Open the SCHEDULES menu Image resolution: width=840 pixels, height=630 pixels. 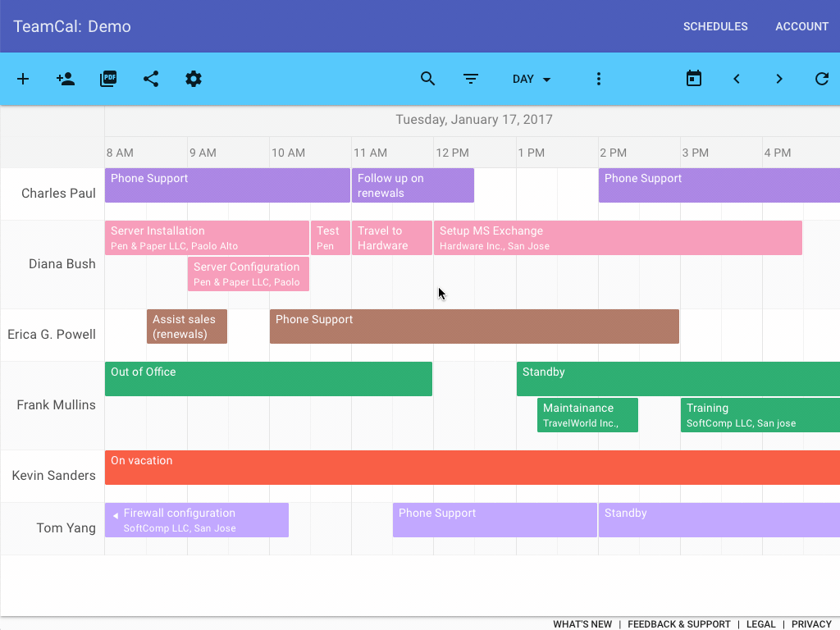coord(715,26)
